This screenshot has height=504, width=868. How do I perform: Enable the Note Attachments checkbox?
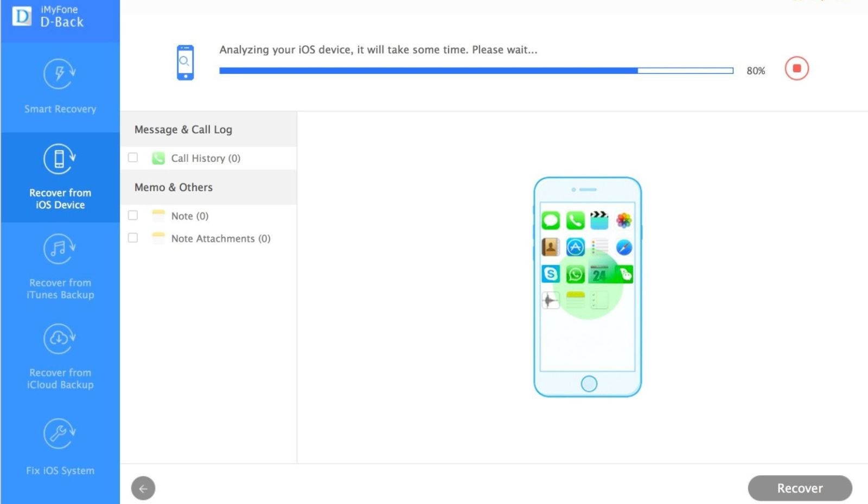[x=132, y=238]
